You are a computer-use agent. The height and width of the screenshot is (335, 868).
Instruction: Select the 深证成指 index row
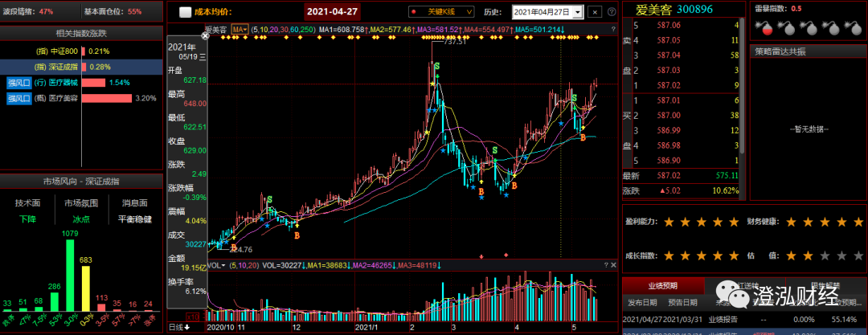(x=82, y=67)
